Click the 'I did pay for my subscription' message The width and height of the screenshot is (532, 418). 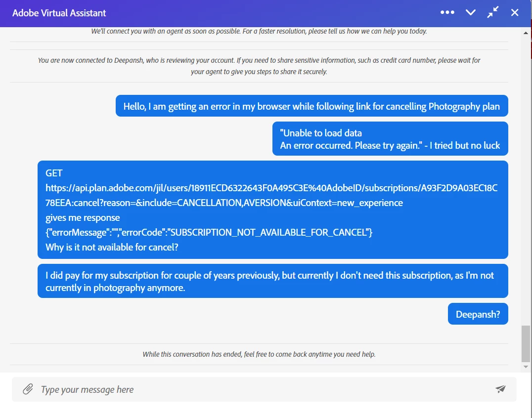(272, 281)
